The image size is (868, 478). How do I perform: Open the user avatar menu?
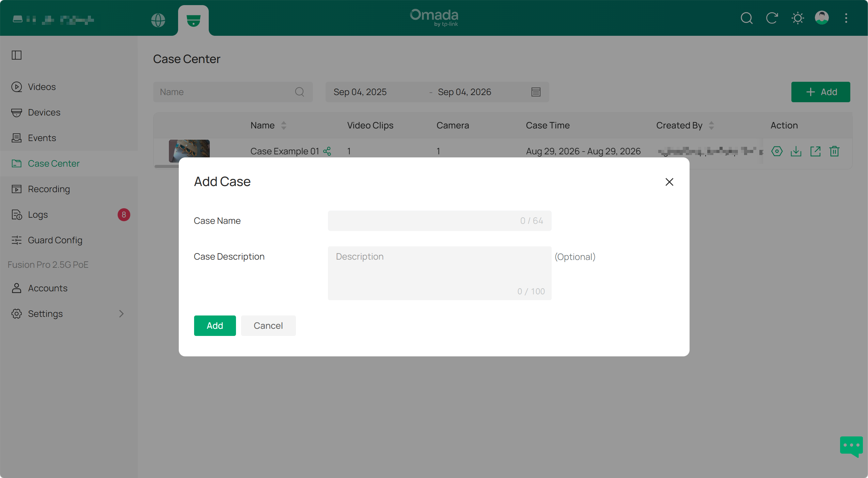coord(822,18)
